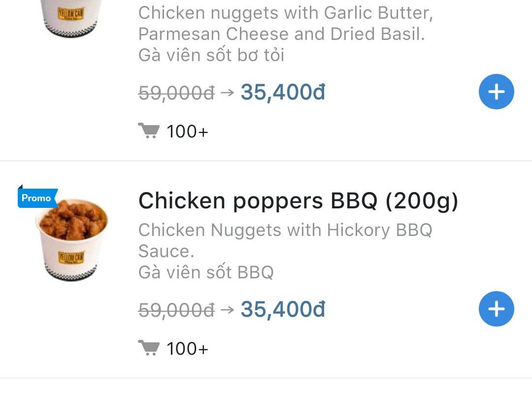Viewport: 532px width, 398px height.
Task: Click cart icon under Chicken poppers BBQ
Action: point(149,348)
